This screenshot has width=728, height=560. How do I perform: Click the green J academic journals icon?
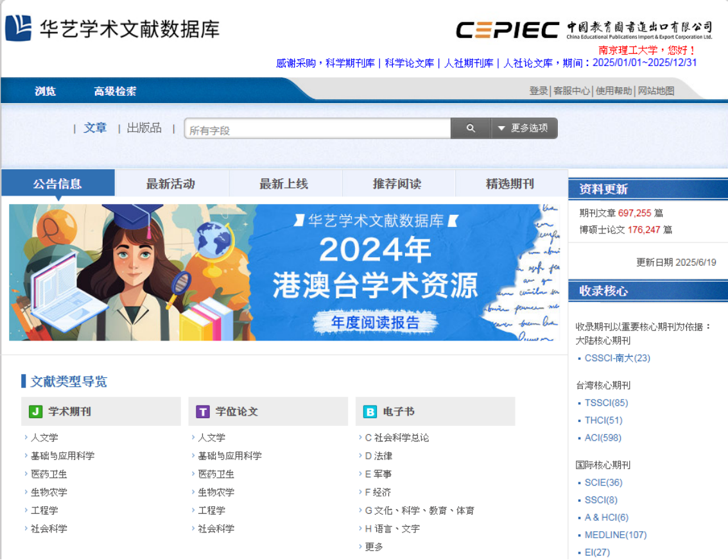36,412
